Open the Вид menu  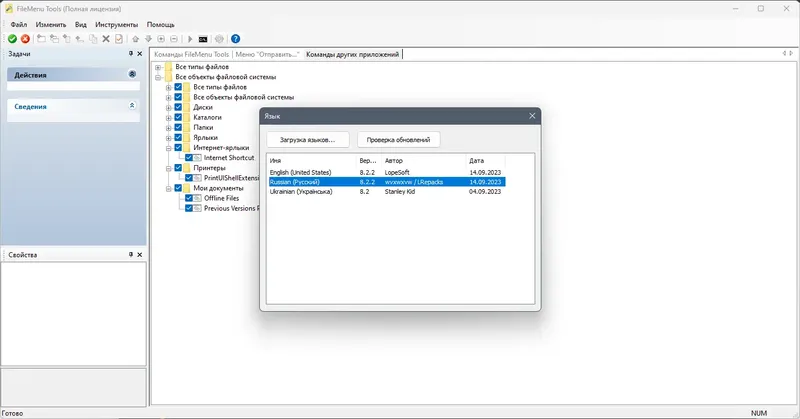coord(81,24)
